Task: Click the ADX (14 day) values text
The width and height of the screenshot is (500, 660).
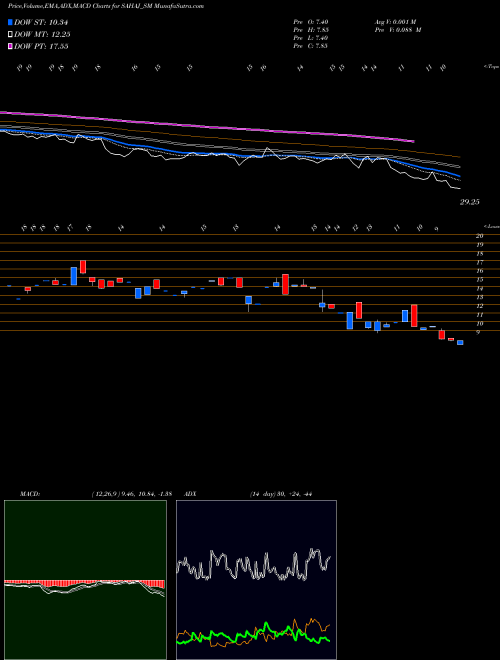Action: (280, 494)
